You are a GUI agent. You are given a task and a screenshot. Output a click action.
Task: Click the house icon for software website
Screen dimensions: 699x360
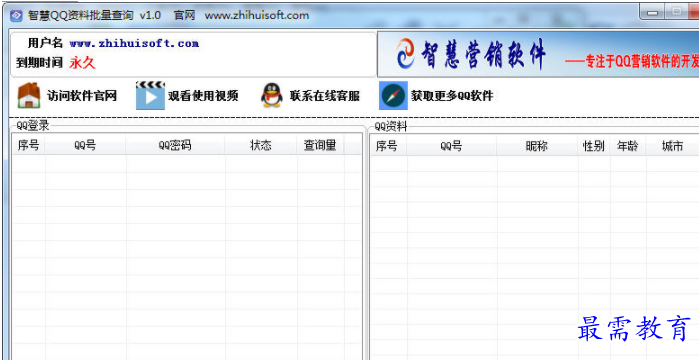tap(29, 95)
